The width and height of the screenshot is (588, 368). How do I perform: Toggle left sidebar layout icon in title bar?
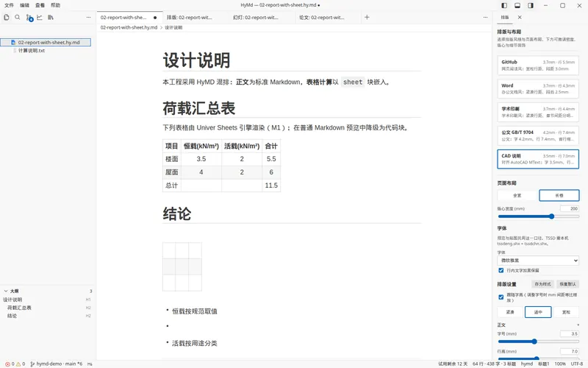pyautogui.click(x=504, y=5)
